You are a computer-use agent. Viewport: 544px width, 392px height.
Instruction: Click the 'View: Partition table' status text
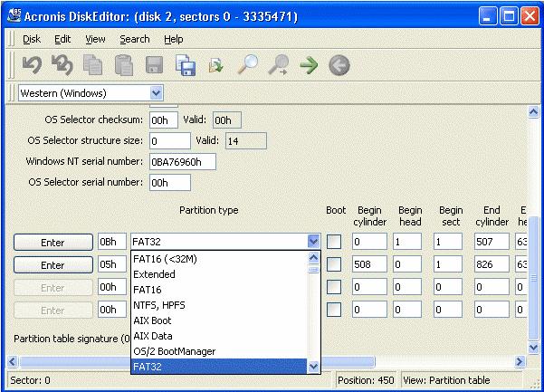click(446, 380)
